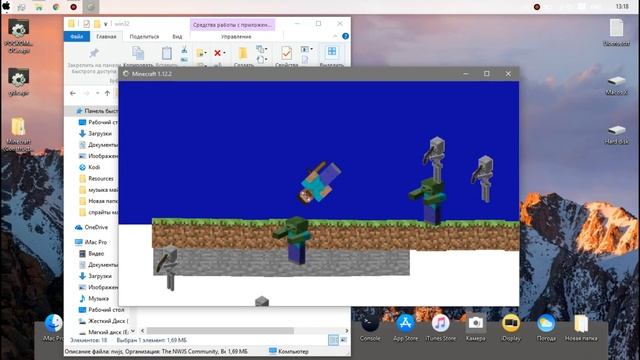Select the Resources folder in the tree
This screenshot has width=640, height=360.
(x=96, y=178)
